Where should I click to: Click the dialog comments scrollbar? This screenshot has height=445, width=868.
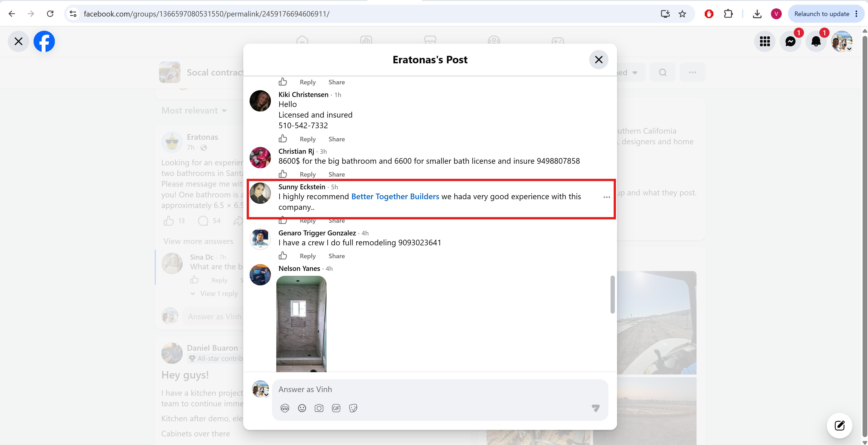coord(612,295)
